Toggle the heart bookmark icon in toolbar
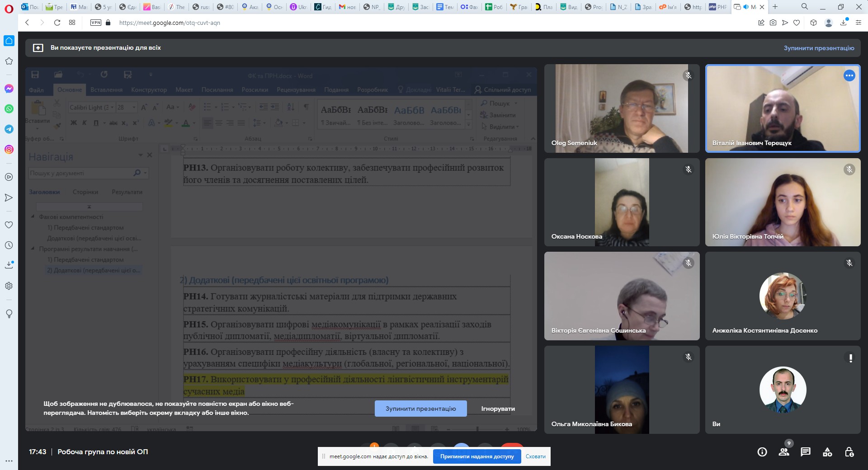Viewport: 868px width, 470px height. pos(797,23)
